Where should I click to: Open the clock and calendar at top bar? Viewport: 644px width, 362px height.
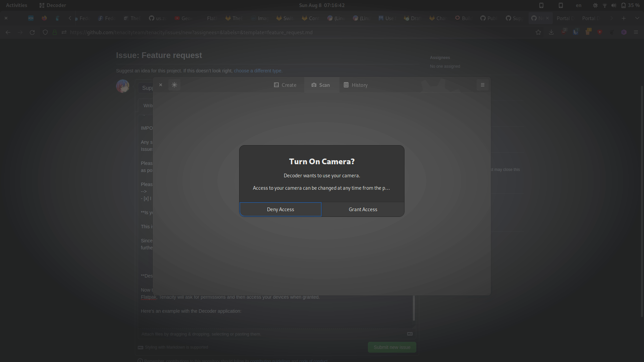click(322, 5)
